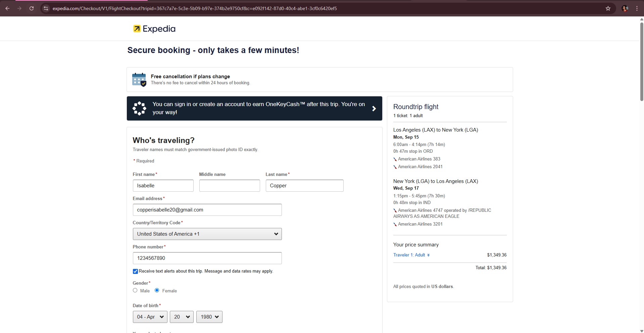644x333 pixels.
Task: Click scrollbar up arrow
Action: 642,19
